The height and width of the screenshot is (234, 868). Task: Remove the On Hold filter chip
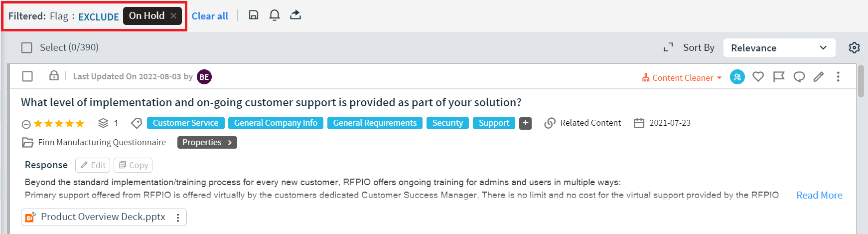click(x=173, y=16)
